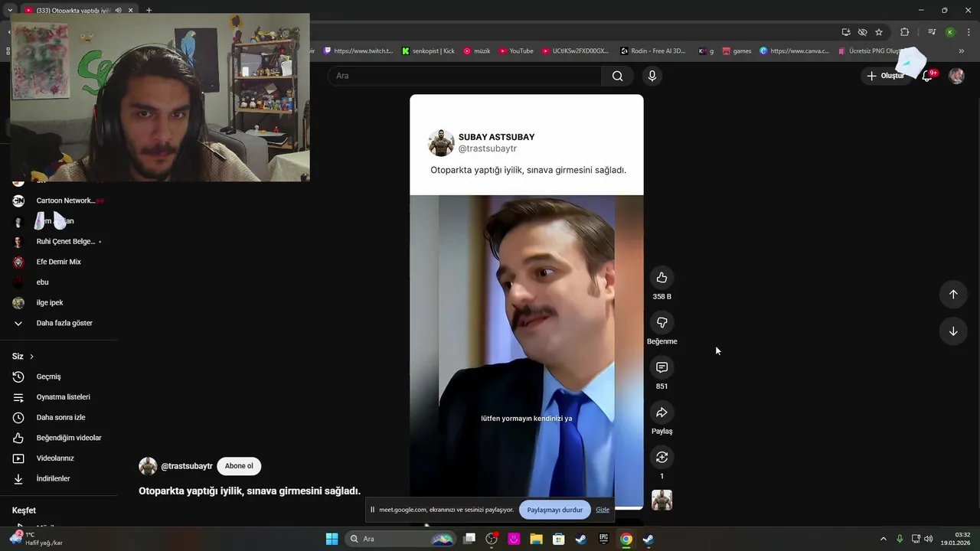Screen dimensions: 980x551
Task: Open the remix button under Paylaş
Action: click(x=661, y=457)
